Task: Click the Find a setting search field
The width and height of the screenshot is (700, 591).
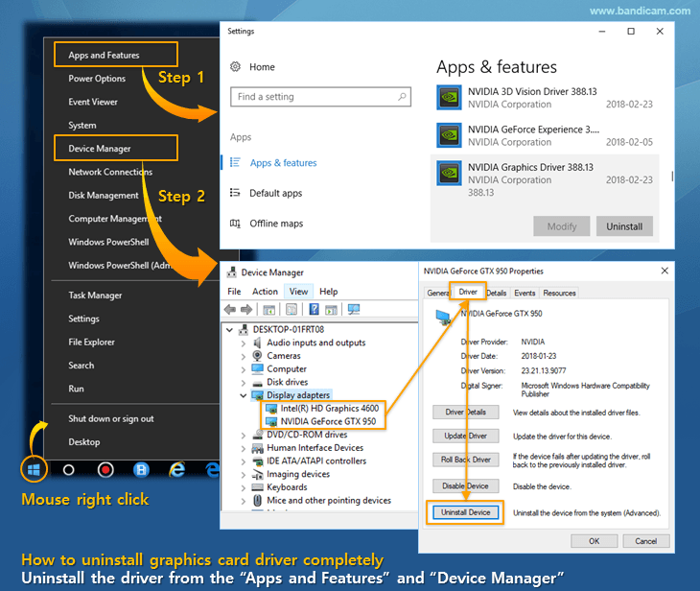Action: [320, 97]
